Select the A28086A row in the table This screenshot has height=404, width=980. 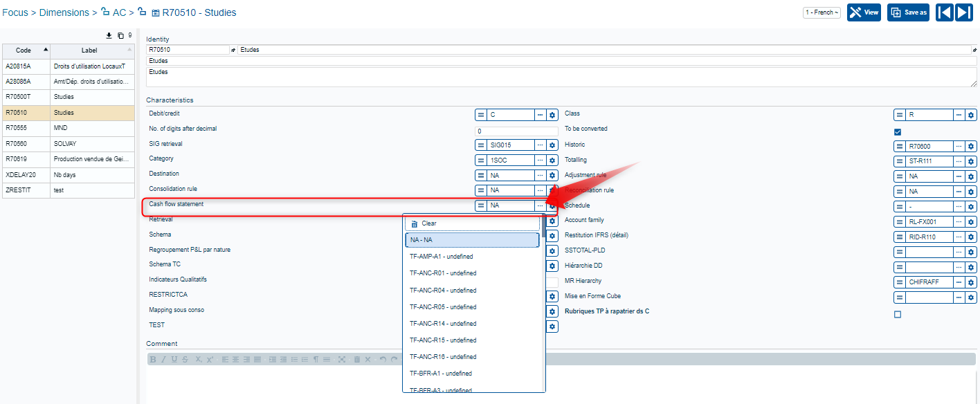(69, 82)
